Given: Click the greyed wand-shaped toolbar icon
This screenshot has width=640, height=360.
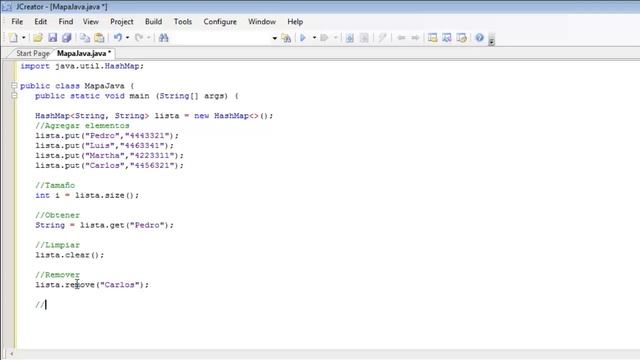Looking at the screenshot, I should (382, 38).
